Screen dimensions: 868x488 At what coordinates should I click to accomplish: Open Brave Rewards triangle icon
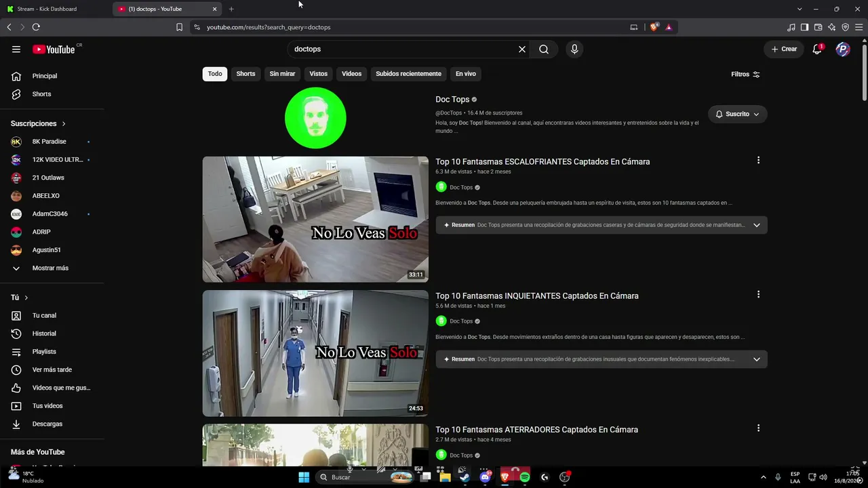(x=669, y=27)
